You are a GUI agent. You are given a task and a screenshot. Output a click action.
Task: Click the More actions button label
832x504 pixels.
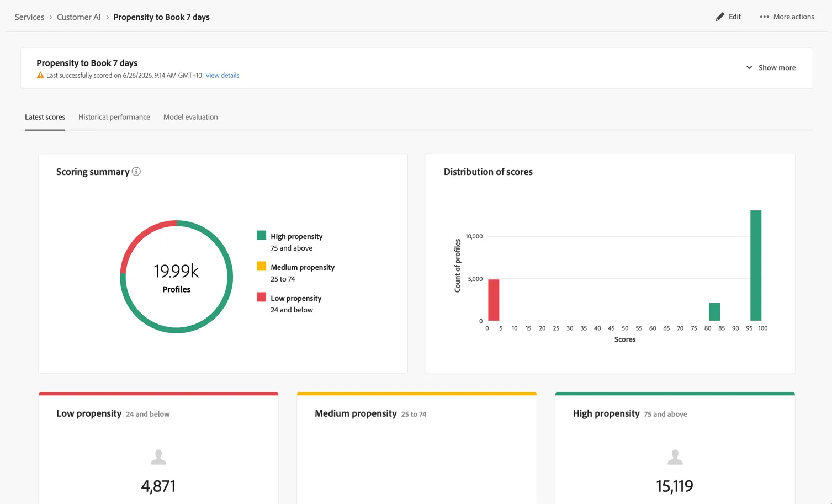(794, 17)
